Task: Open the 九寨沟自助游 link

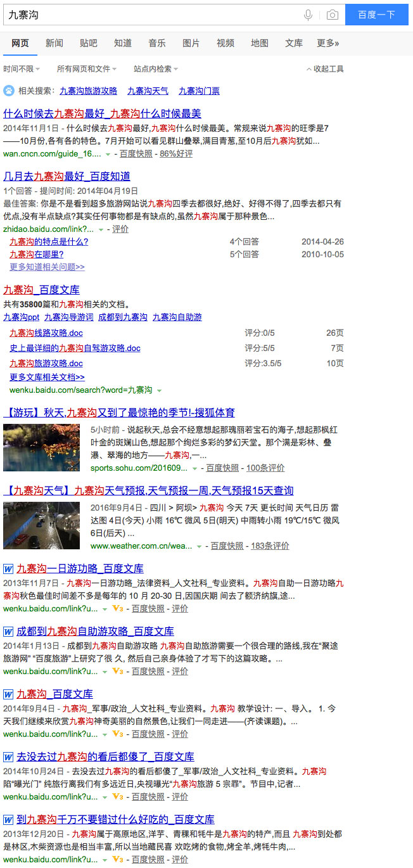Action: coord(177,317)
